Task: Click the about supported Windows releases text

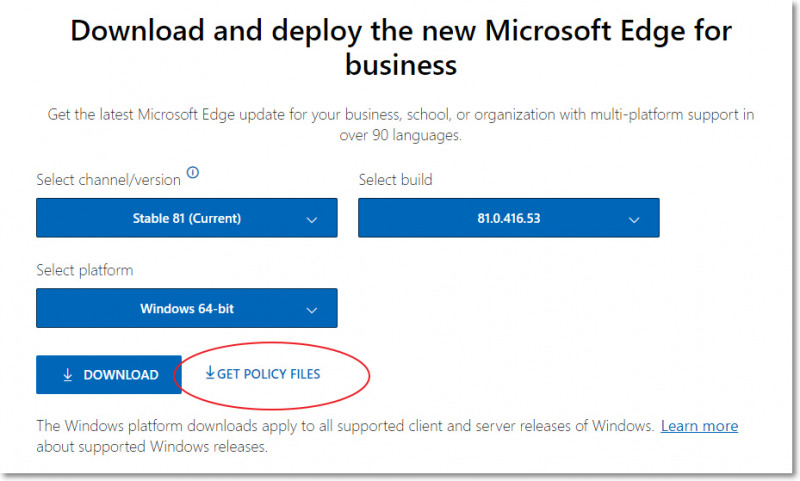Action: coord(152,447)
